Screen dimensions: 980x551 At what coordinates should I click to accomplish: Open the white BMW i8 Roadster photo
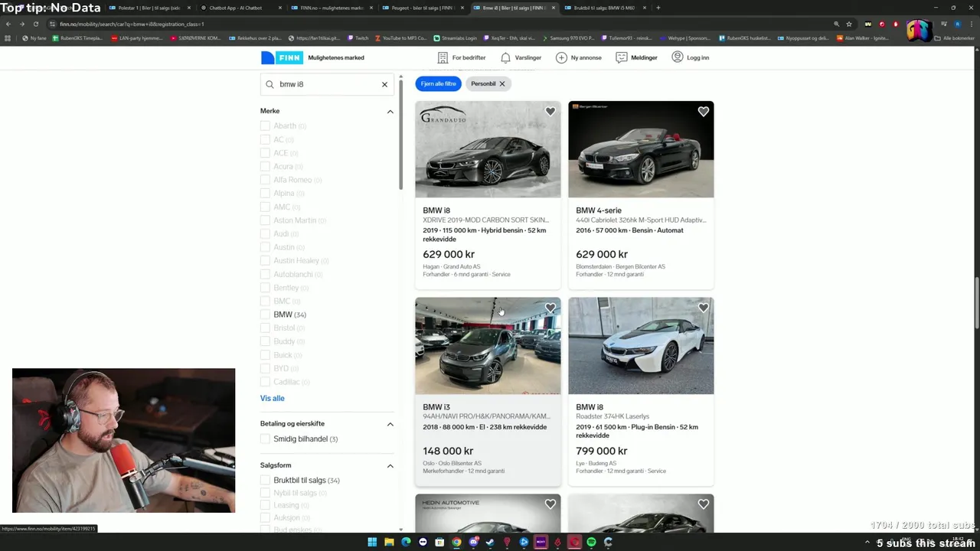pos(641,346)
